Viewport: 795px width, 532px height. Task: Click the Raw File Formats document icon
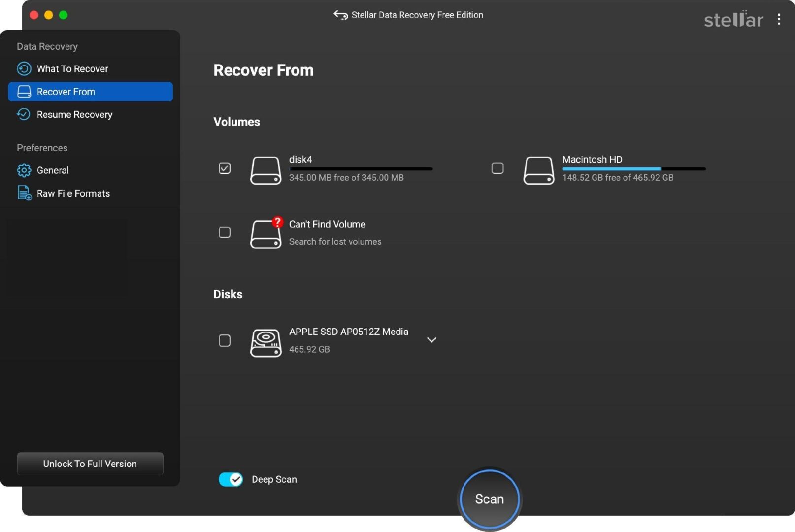[x=24, y=193]
